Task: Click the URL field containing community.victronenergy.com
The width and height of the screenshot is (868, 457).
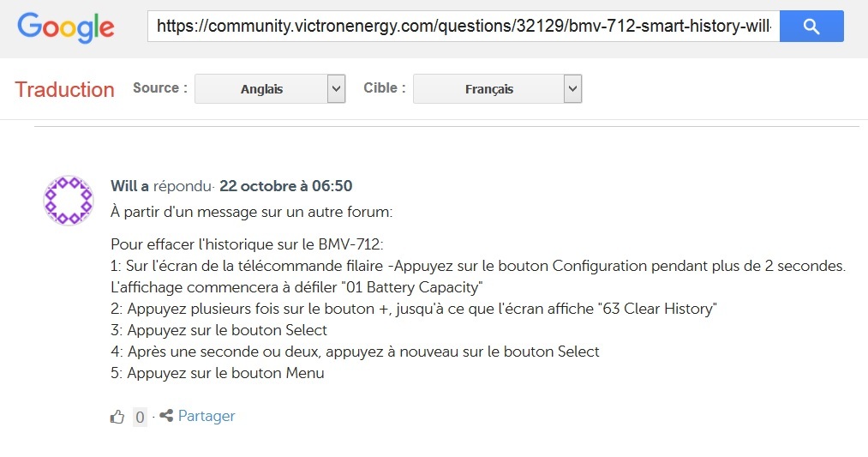Action: (464, 26)
